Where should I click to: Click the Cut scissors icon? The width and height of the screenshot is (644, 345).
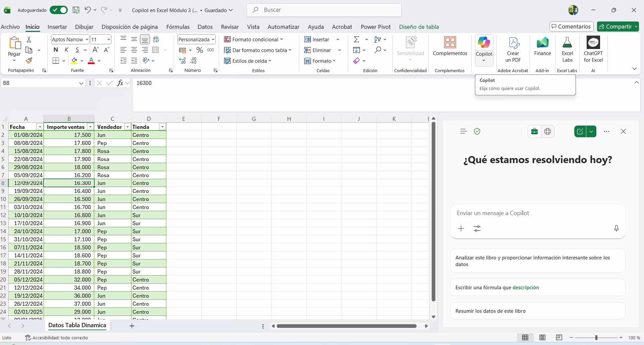tap(29, 40)
